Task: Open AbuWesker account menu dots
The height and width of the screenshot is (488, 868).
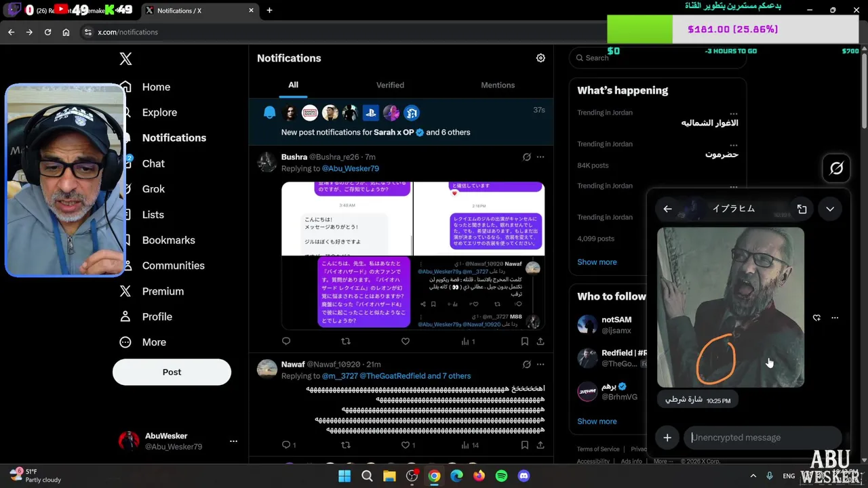Action: (x=233, y=441)
